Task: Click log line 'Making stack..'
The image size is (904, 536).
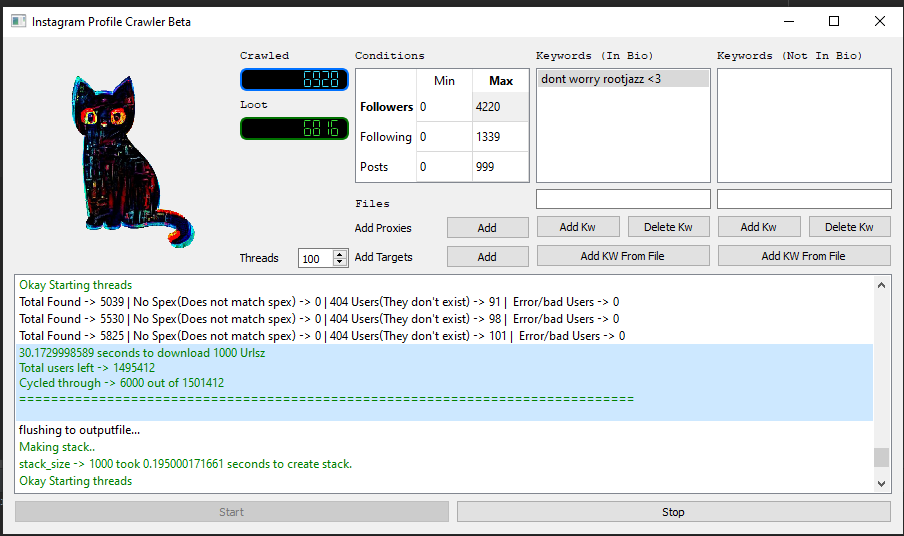Action: (57, 447)
